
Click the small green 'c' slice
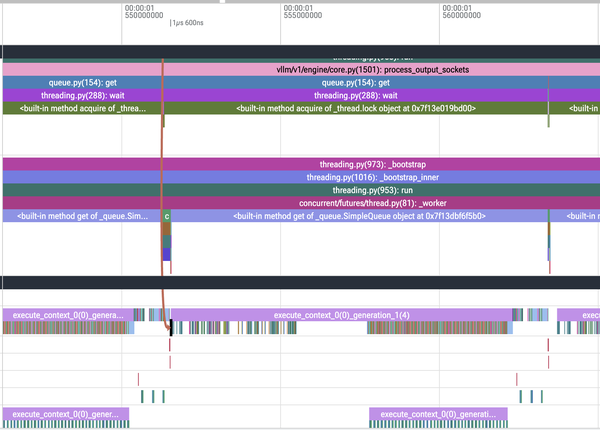click(x=166, y=216)
